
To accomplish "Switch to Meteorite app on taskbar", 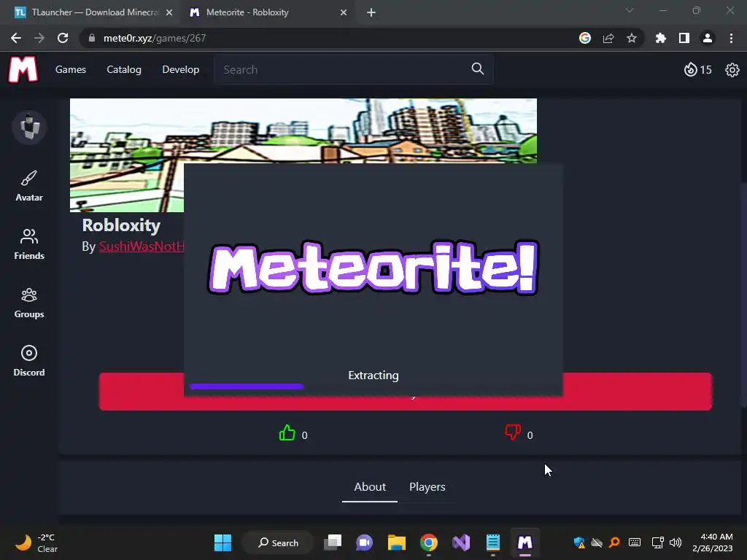I will [x=525, y=542].
